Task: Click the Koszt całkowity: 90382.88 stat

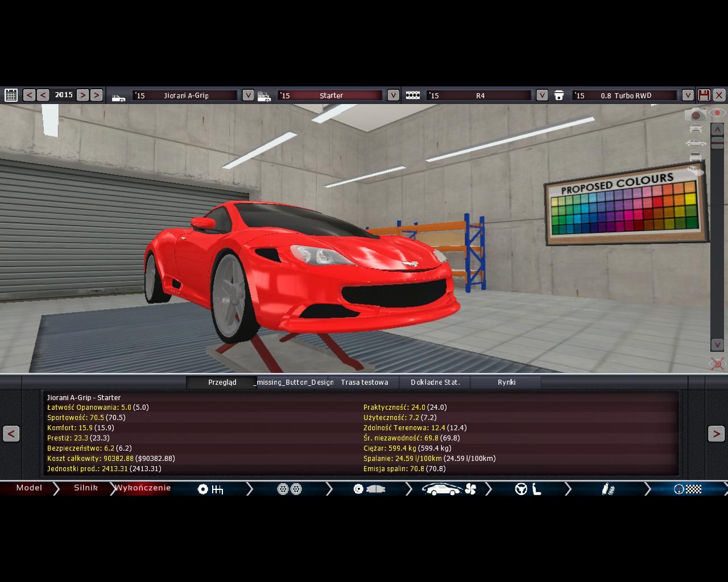Action: pyautogui.click(x=111, y=459)
